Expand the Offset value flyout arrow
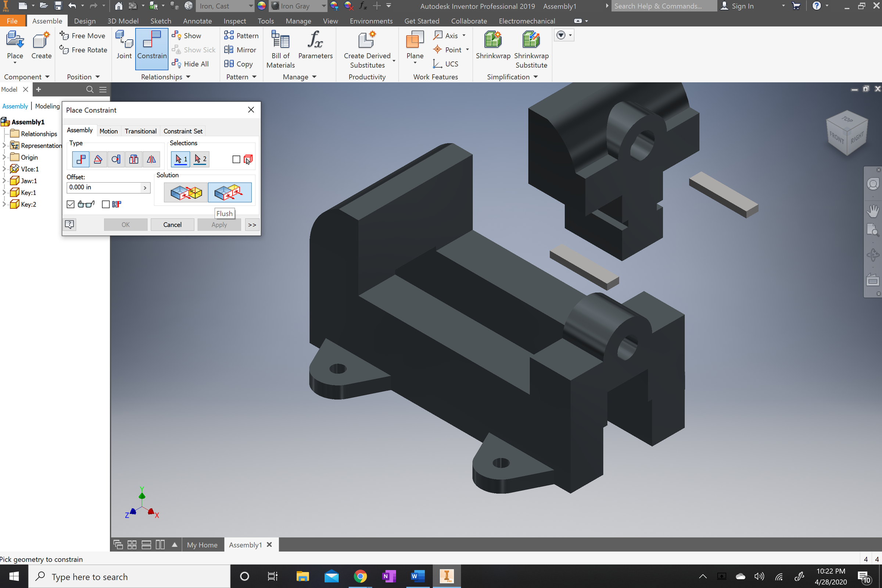 (145, 187)
